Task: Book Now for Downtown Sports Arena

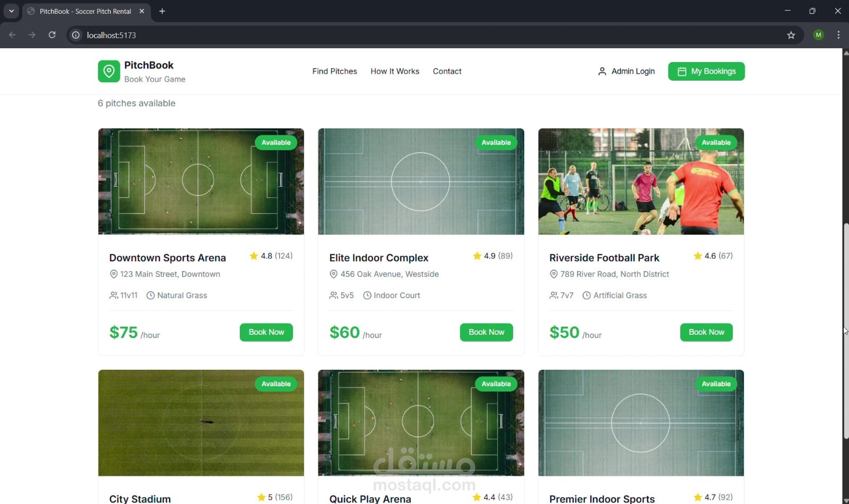Action: 266,332
